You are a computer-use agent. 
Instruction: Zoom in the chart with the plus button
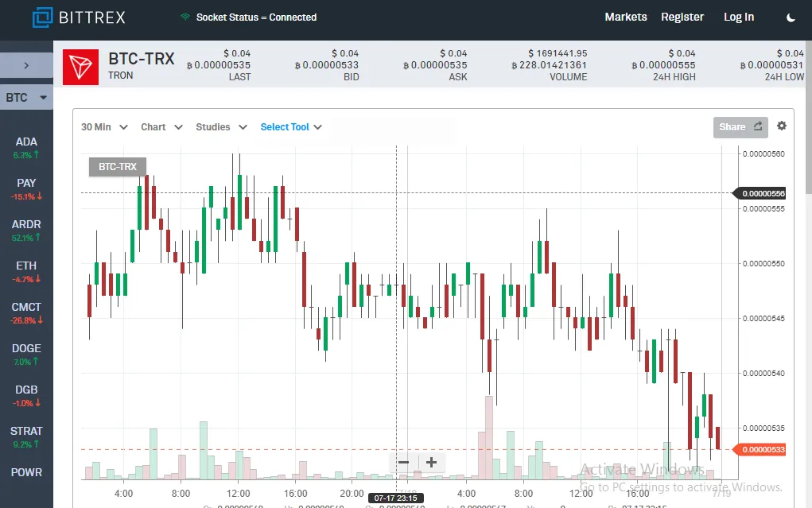pyautogui.click(x=431, y=463)
